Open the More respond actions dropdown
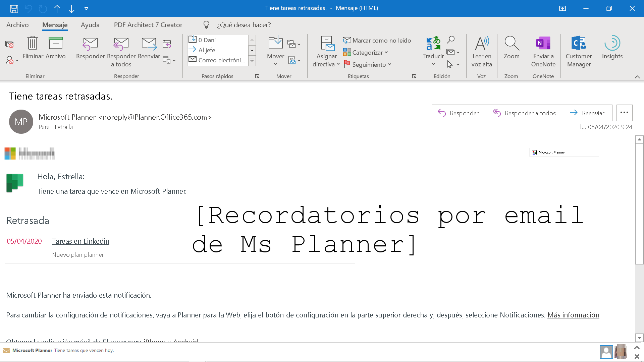Screen dimensions: 644x362 pyautogui.click(x=169, y=60)
